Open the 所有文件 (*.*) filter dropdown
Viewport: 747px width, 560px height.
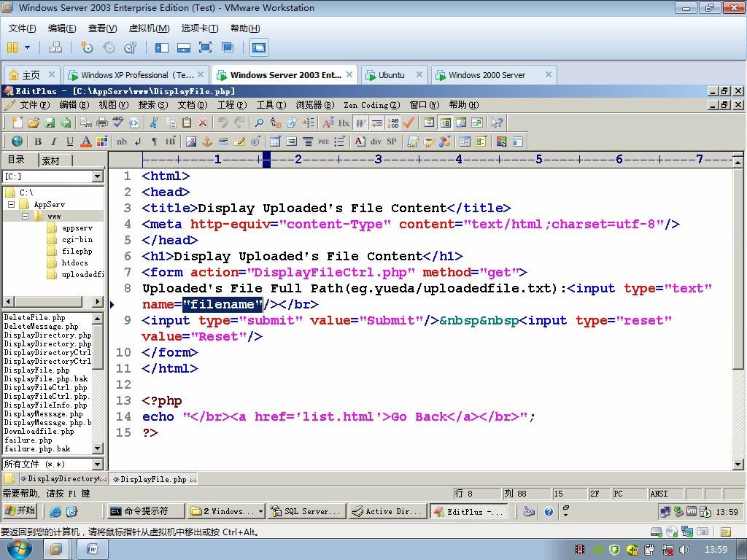coord(98,464)
